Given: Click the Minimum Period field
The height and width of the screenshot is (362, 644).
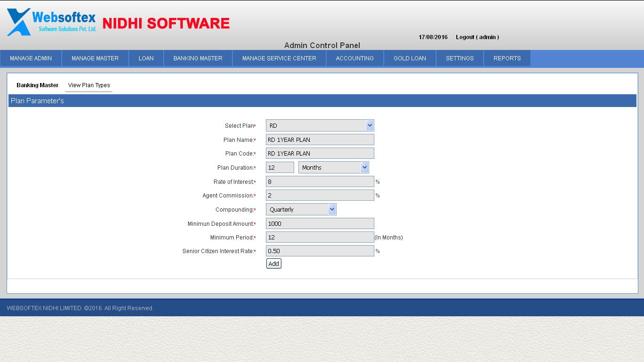Looking at the screenshot, I should 320,237.
